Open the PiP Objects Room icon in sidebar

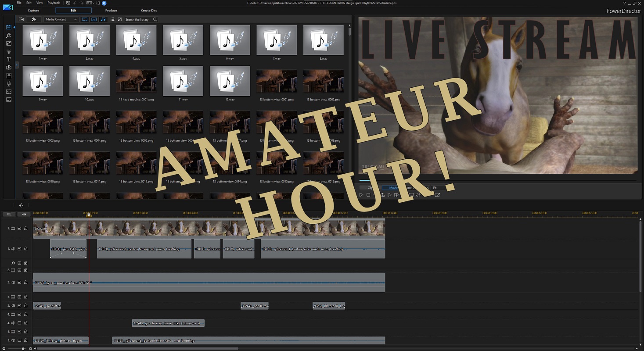coord(9,43)
